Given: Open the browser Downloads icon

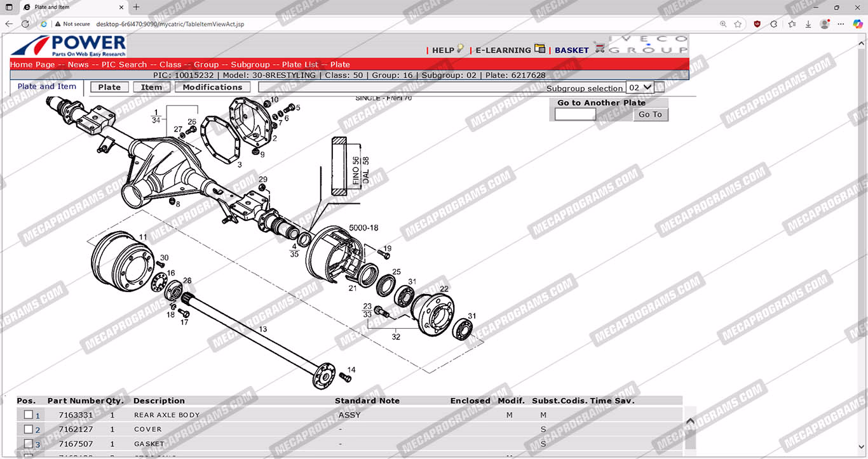Looking at the screenshot, I should (x=808, y=24).
